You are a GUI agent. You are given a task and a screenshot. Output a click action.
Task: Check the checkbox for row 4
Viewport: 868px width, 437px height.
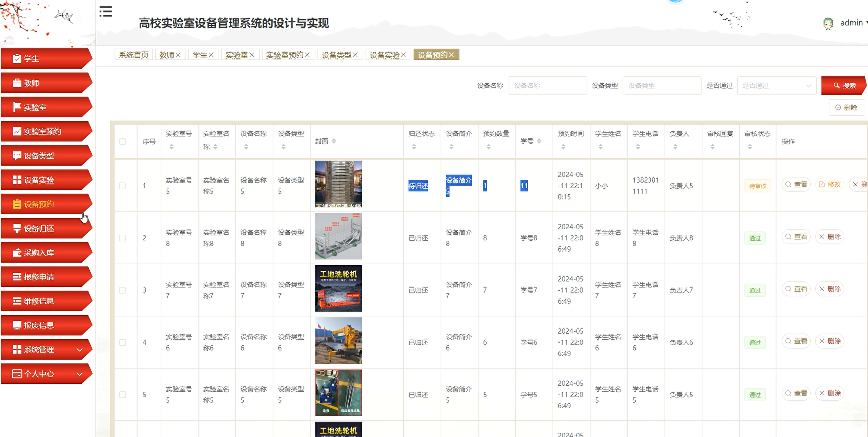point(123,342)
